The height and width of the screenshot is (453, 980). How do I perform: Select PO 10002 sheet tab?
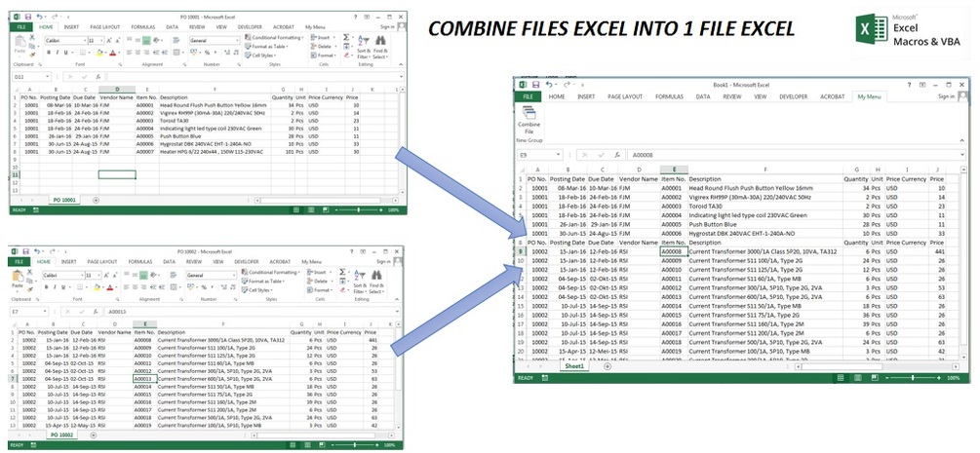tap(62, 434)
